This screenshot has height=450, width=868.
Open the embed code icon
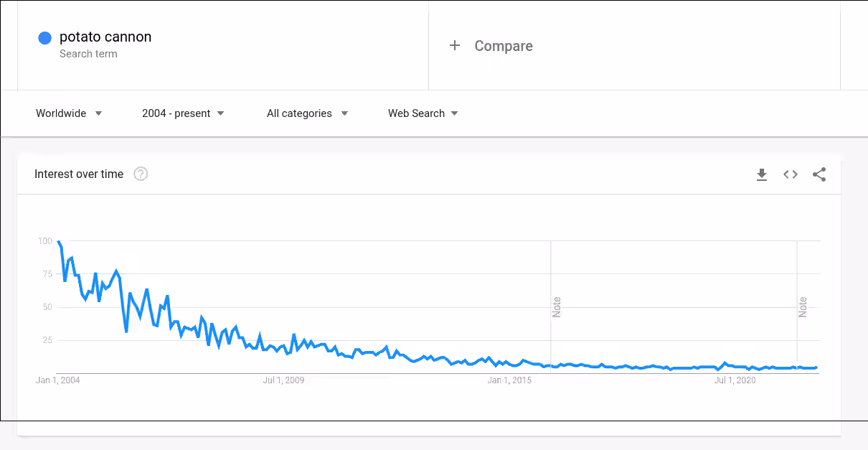tap(791, 174)
